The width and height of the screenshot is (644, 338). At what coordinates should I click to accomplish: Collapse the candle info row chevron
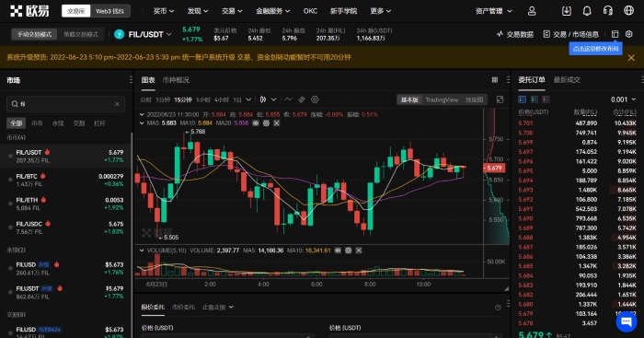(142, 114)
